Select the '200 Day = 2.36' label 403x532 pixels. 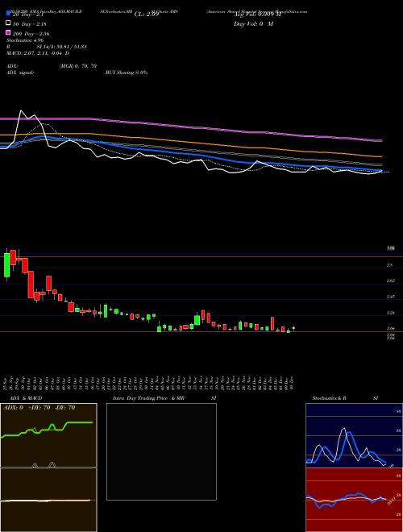tap(31, 34)
